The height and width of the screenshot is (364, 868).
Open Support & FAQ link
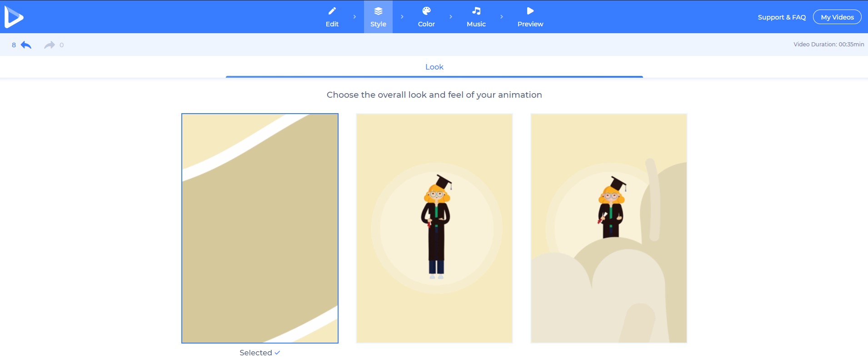click(782, 17)
